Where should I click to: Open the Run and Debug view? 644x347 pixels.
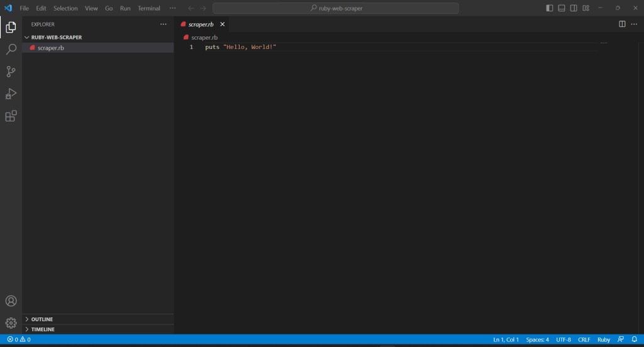coord(11,94)
